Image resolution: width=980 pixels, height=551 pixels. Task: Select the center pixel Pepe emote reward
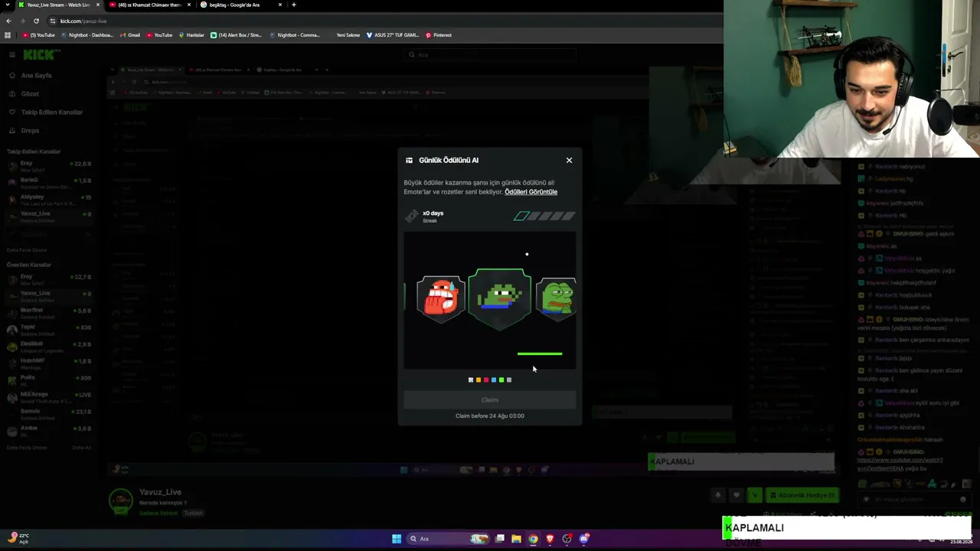coord(499,298)
